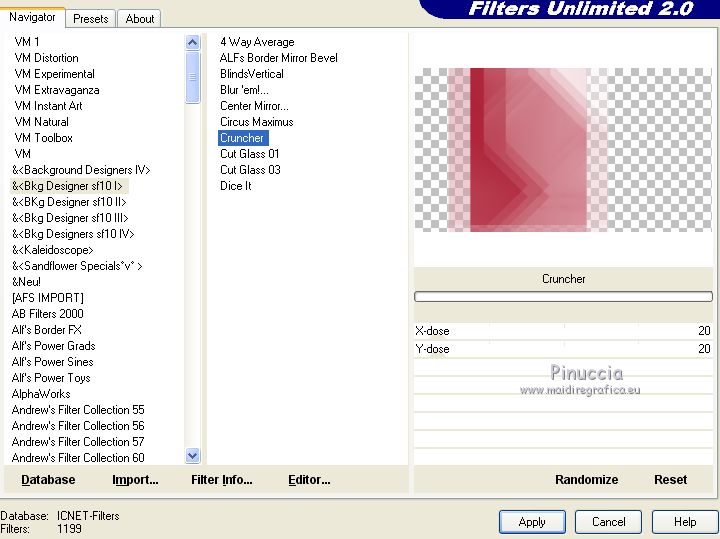The width and height of the screenshot is (720, 539).
Task: Select VM 1 category
Action: (27, 42)
